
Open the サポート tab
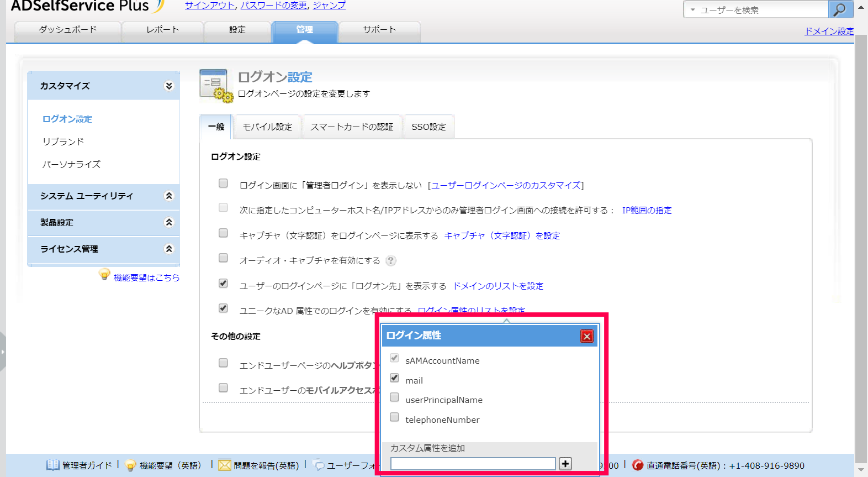point(379,30)
